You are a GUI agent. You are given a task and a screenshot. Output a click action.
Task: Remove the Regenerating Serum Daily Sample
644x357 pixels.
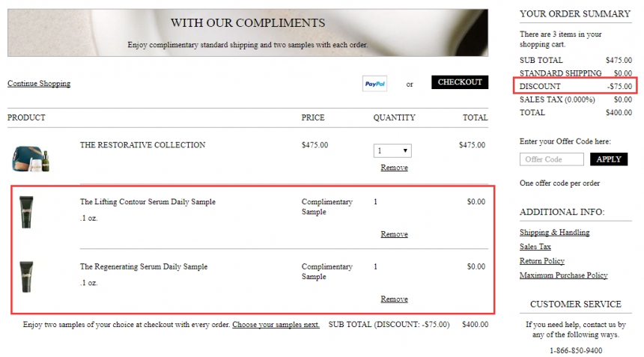[x=394, y=299]
